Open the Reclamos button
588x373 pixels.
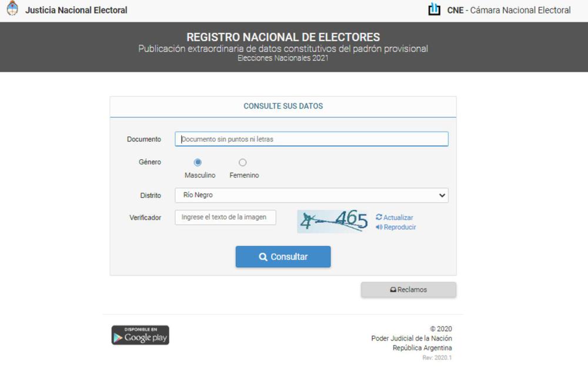[x=409, y=290]
